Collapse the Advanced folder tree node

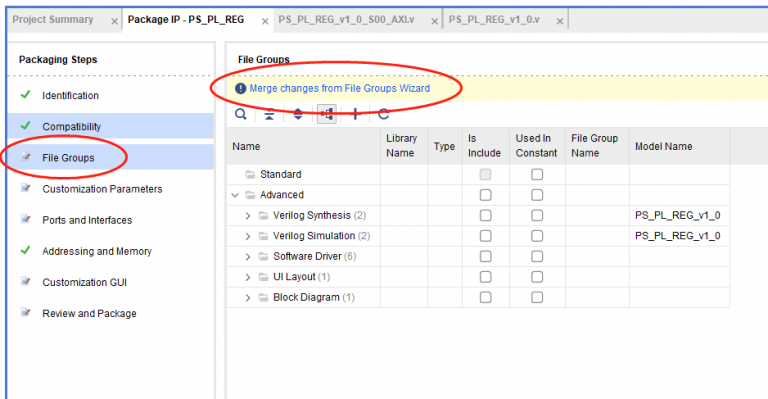point(235,195)
